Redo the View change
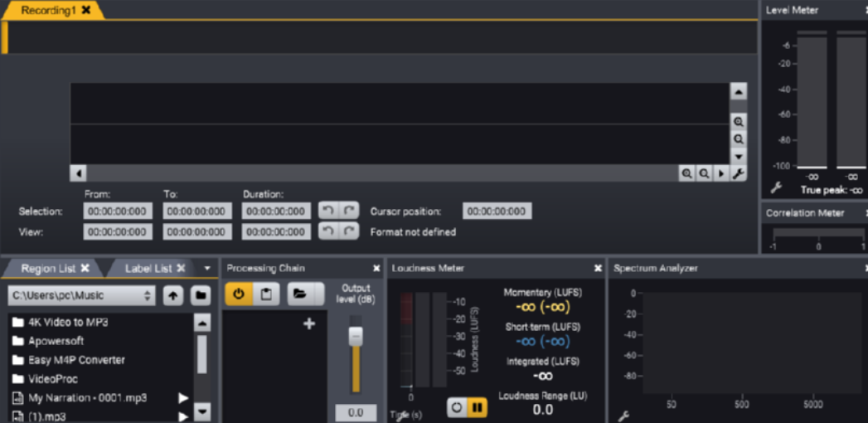 point(349,231)
